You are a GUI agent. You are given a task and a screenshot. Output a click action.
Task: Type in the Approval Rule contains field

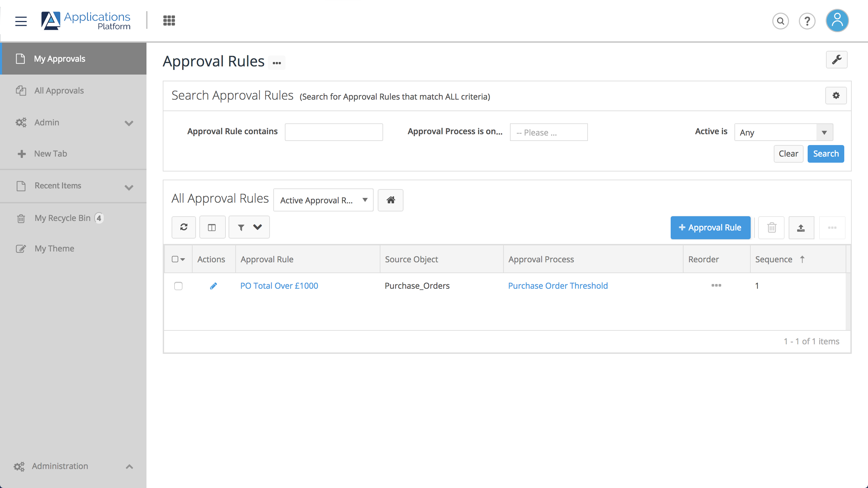point(334,132)
